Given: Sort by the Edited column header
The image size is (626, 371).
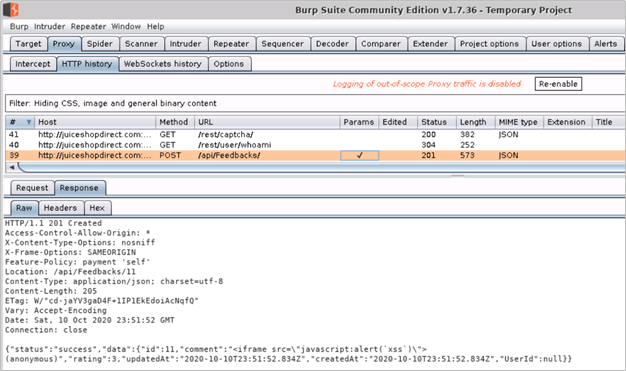Looking at the screenshot, I should 398,122.
